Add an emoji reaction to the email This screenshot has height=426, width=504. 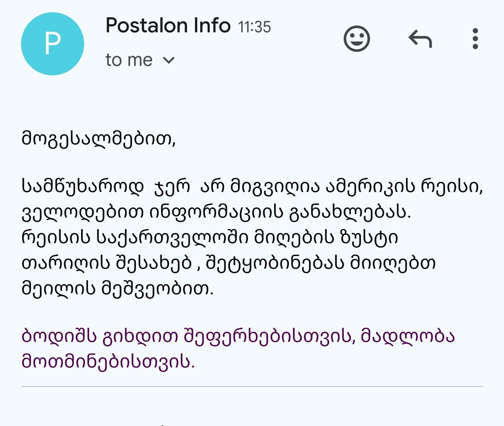point(357,38)
